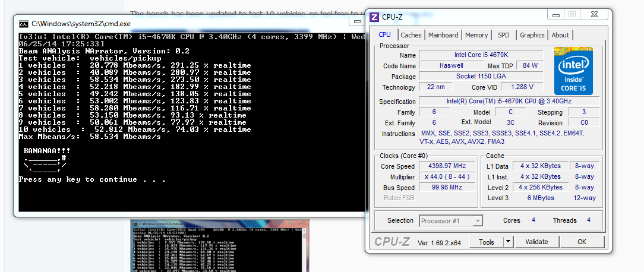Click the 10 vehicles 52.812 Mbeams/s line
Image resolution: width=644 pixels, height=272 pixels.
click(x=135, y=129)
